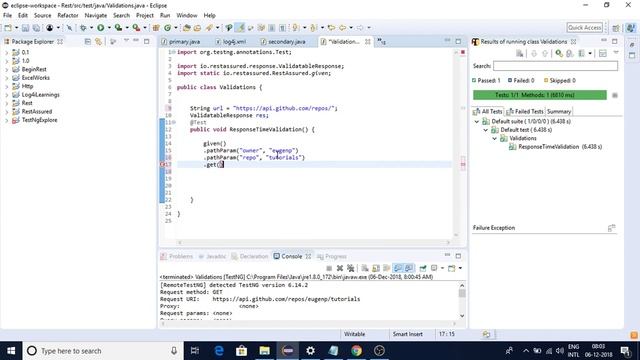This screenshot has height=360, width=640.
Task: Open the Javadoc tab
Action: [212, 256]
